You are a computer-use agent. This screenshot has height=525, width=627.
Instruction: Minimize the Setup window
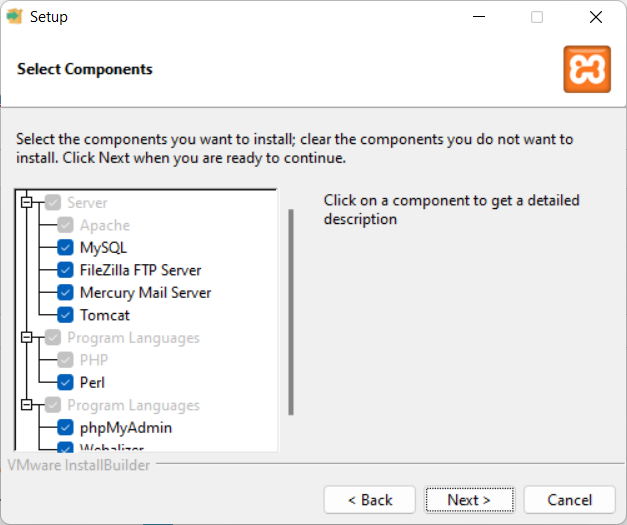(x=479, y=17)
